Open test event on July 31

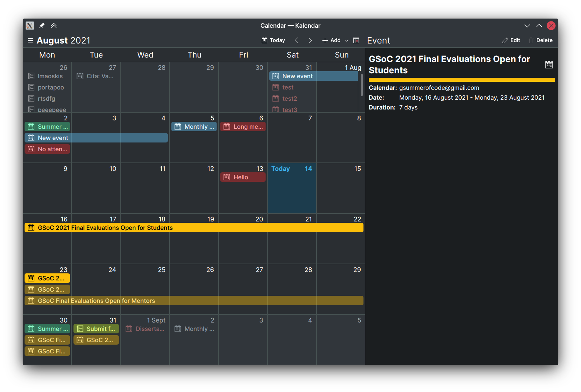(292, 87)
